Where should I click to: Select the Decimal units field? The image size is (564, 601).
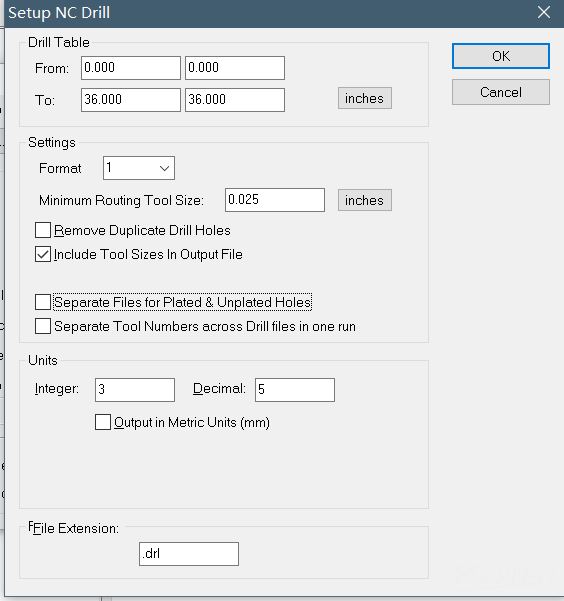[295, 390]
